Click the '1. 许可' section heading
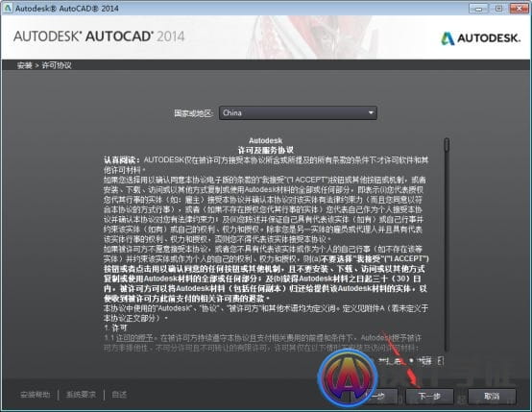This screenshot has height=412, width=532. coord(115,327)
